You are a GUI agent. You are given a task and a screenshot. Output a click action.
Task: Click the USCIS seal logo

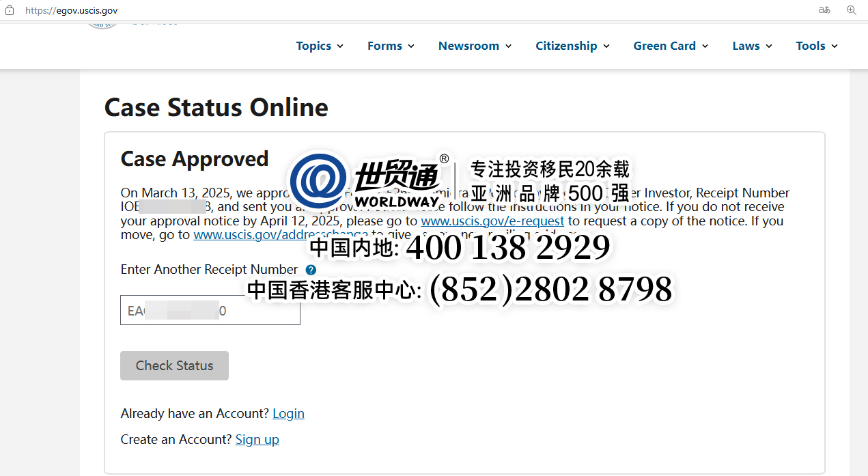[102, 25]
